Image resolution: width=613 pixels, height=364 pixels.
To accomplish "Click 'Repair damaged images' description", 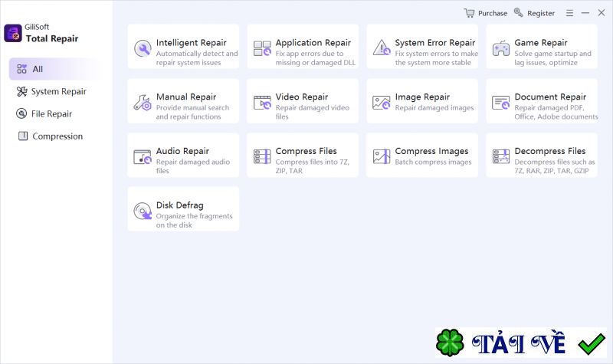I will pyautogui.click(x=434, y=107).
